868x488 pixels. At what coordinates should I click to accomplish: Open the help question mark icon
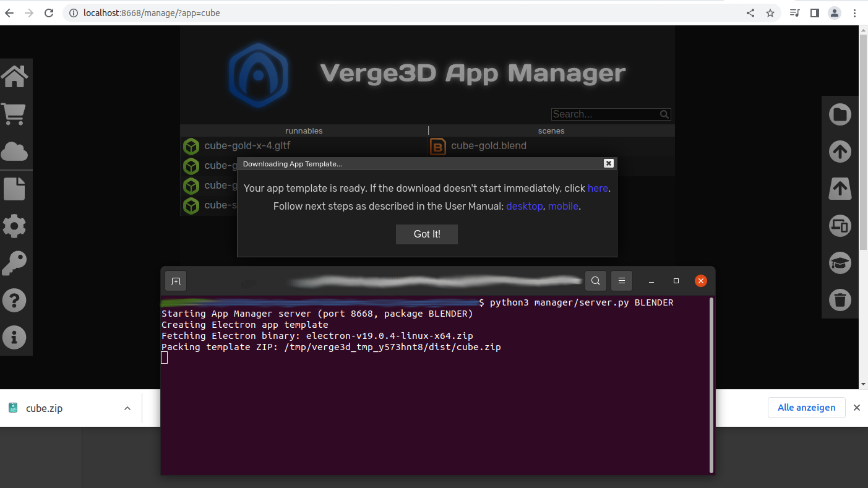pyautogui.click(x=14, y=301)
